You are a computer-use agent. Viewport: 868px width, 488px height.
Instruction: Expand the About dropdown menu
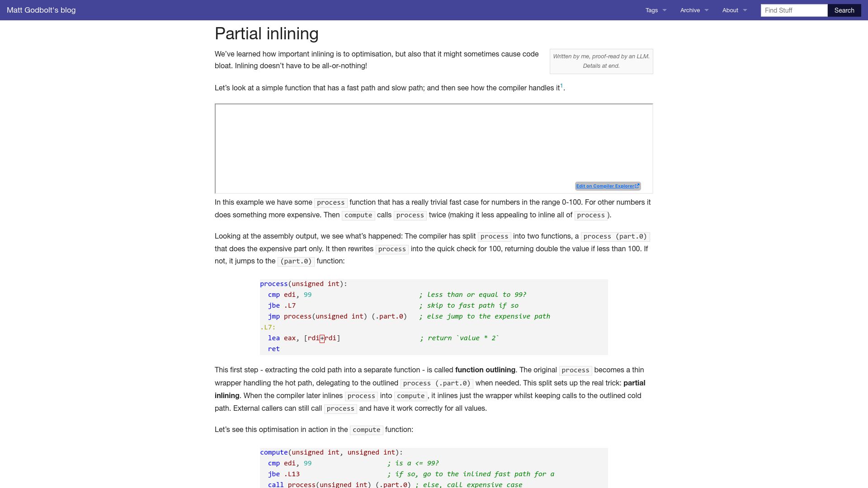click(735, 10)
